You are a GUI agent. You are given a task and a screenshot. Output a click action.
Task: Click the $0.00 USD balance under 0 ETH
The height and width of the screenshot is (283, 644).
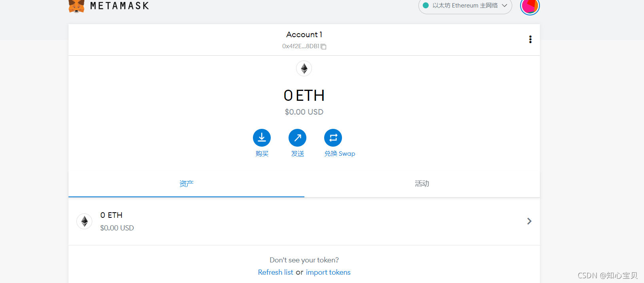pyautogui.click(x=304, y=112)
